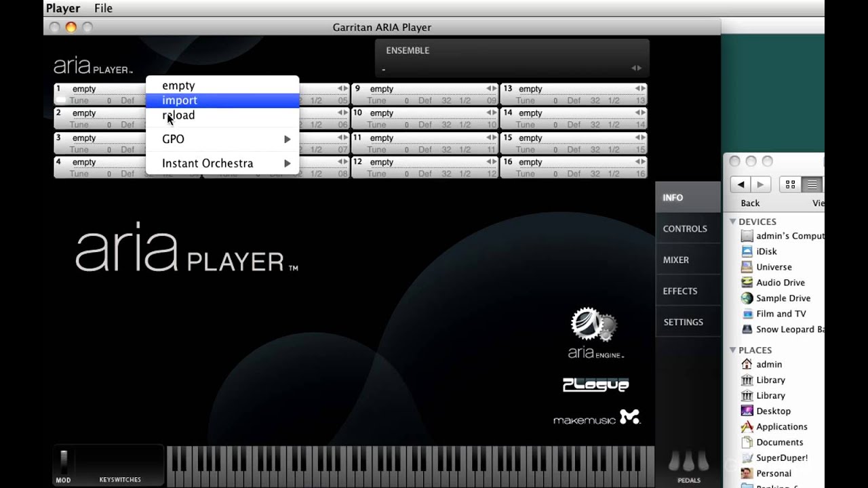The image size is (868, 488).
Task: Click the ARIA Engine logo
Action: [595, 333]
